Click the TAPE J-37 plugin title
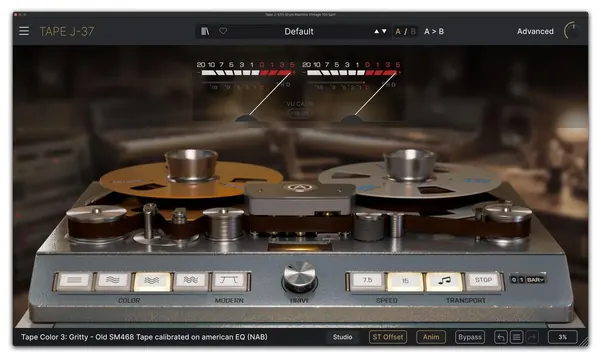 (x=67, y=31)
